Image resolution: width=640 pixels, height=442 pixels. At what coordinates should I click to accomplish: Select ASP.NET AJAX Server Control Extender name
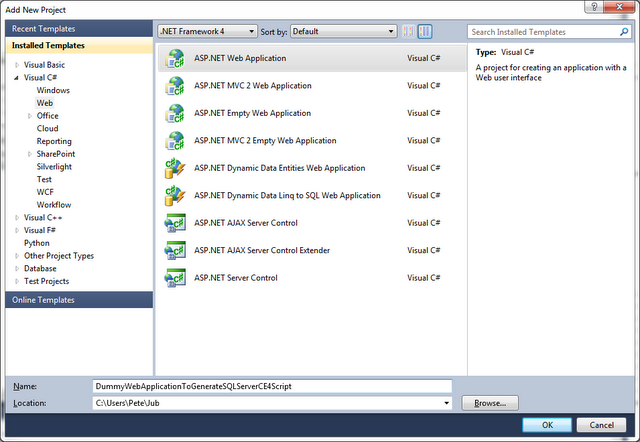(262, 250)
